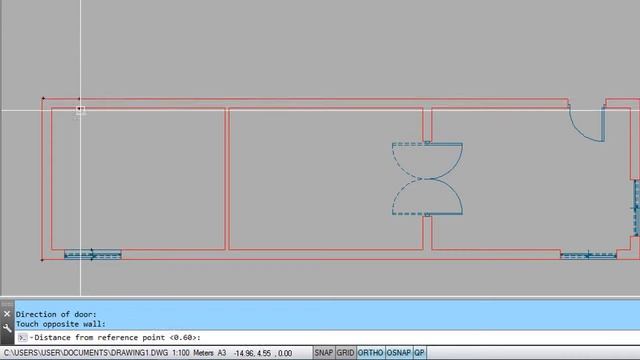Select the quarter-swing door at top right

tap(587, 122)
